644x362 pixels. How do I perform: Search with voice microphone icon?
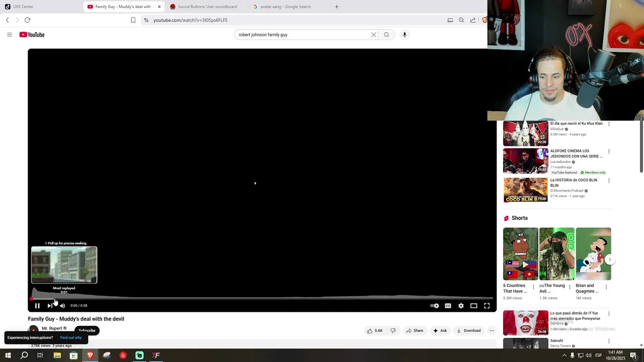point(405,35)
